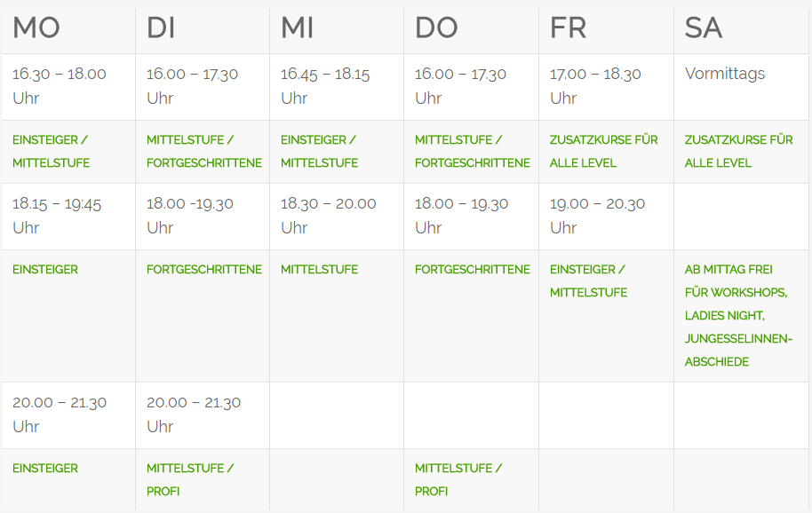Click Friday Zusatzkurse für alle Level
The width and height of the screenshot is (812, 513).
tap(604, 151)
